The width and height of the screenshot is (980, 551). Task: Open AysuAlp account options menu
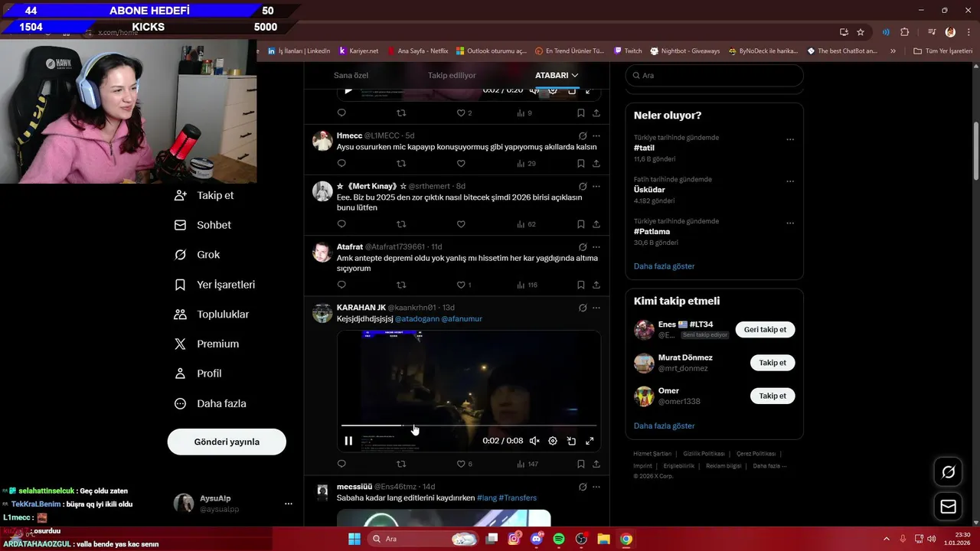[x=289, y=504]
